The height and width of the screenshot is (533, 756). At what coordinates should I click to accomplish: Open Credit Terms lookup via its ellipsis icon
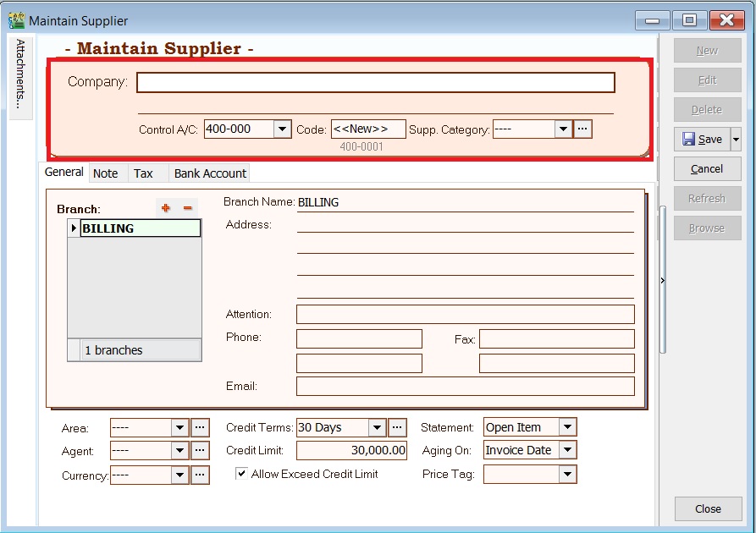tap(397, 427)
